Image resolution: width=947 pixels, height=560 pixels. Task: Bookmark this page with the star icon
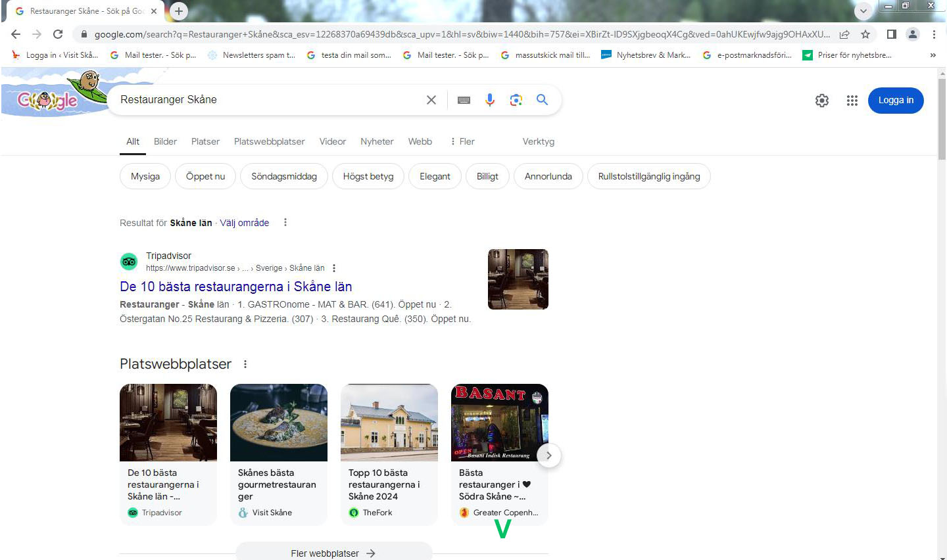click(x=865, y=34)
